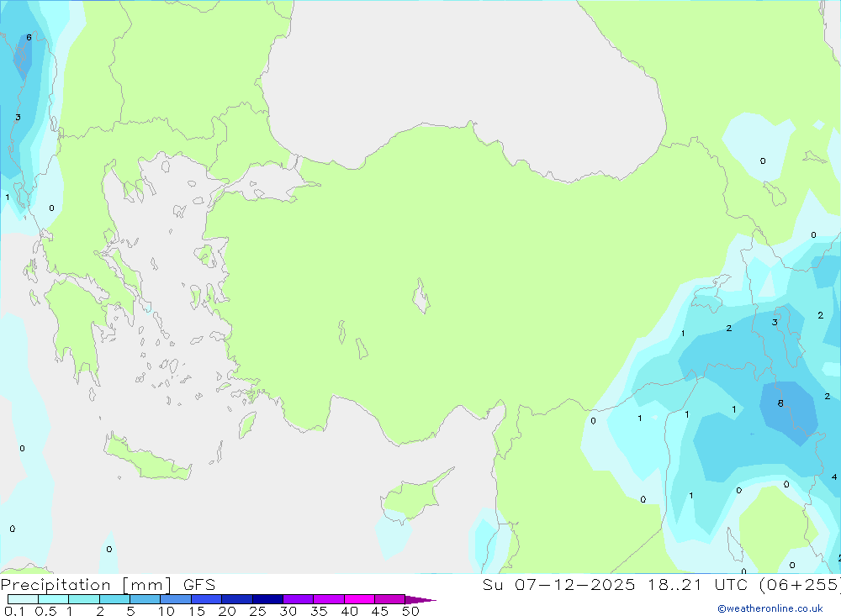841x616 pixels.
Task: Select the 2–5 mm legend color swatch
Action: pos(114,599)
